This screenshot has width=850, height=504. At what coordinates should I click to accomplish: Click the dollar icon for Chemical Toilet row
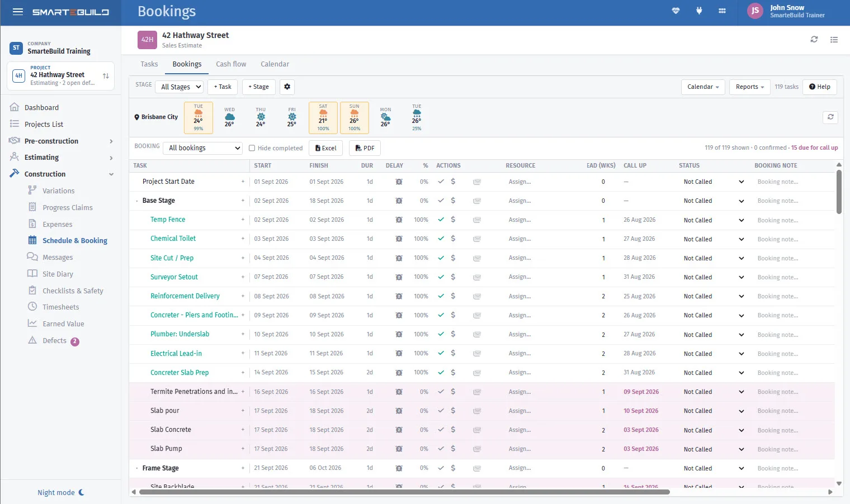(453, 239)
